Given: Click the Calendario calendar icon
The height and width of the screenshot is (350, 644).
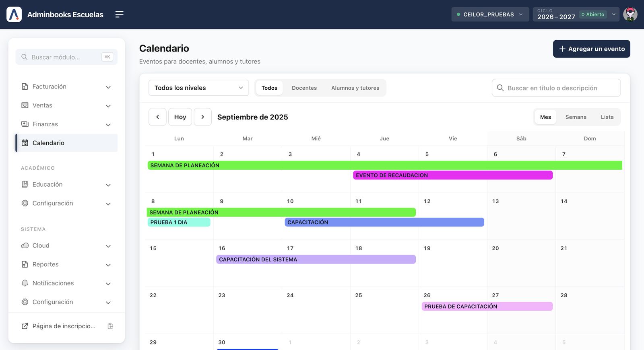Looking at the screenshot, I should 25,143.
